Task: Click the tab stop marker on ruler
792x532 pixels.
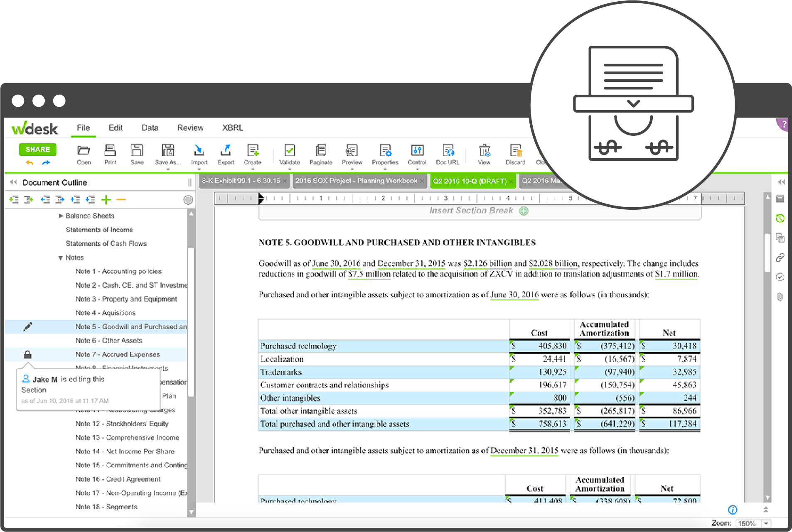Action: 261,198
